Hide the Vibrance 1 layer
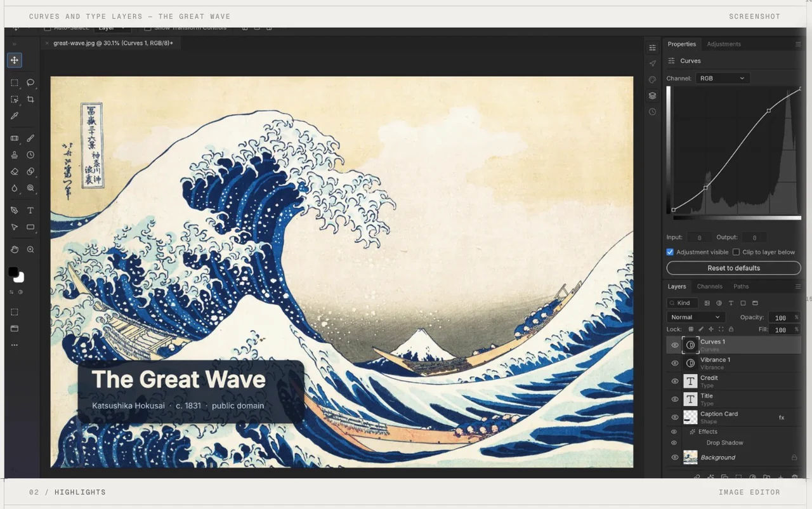This screenshot has height=509, width=812. click(675, 364)
